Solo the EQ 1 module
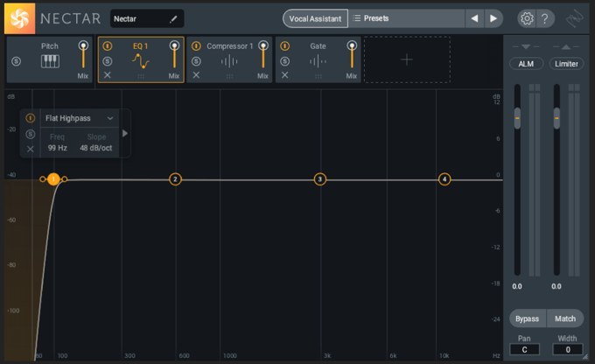Screen dimensions: 595x364 click(108, 61)
